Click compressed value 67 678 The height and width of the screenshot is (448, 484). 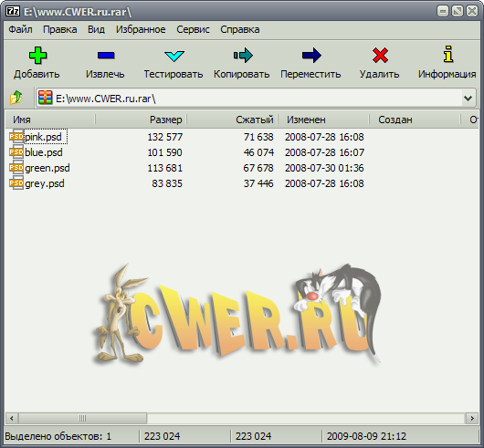(x=258, y=168)
